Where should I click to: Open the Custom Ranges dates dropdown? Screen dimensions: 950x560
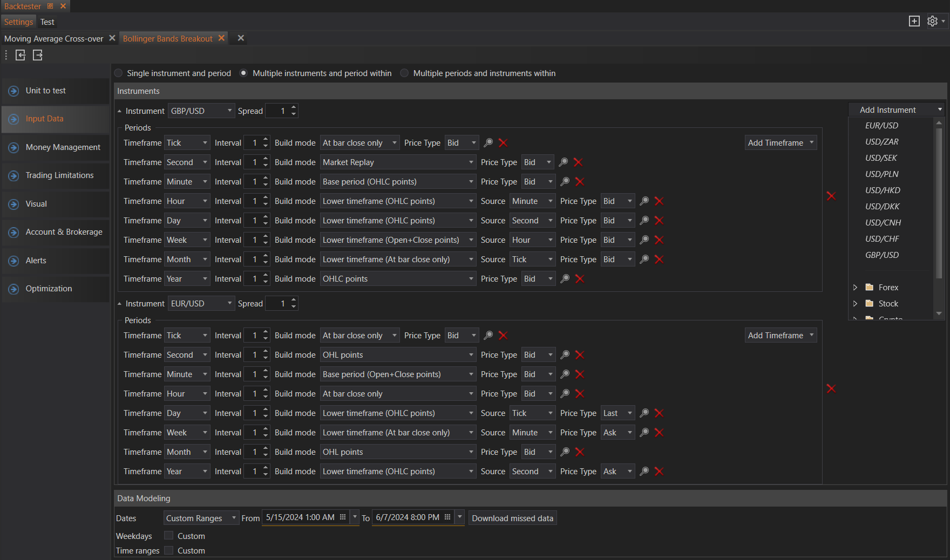click(201, 518)
